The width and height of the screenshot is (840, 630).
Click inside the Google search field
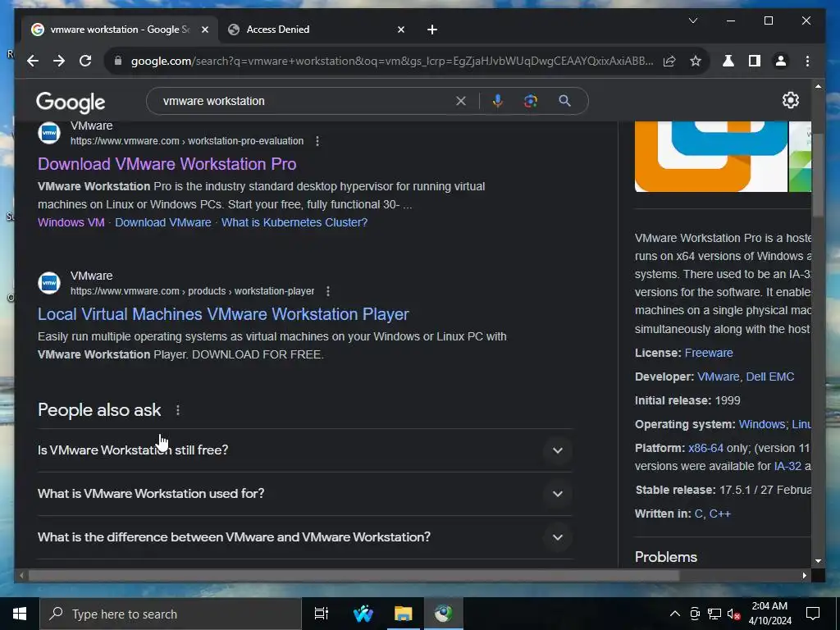pyautogui.click(x=305, y=101)
